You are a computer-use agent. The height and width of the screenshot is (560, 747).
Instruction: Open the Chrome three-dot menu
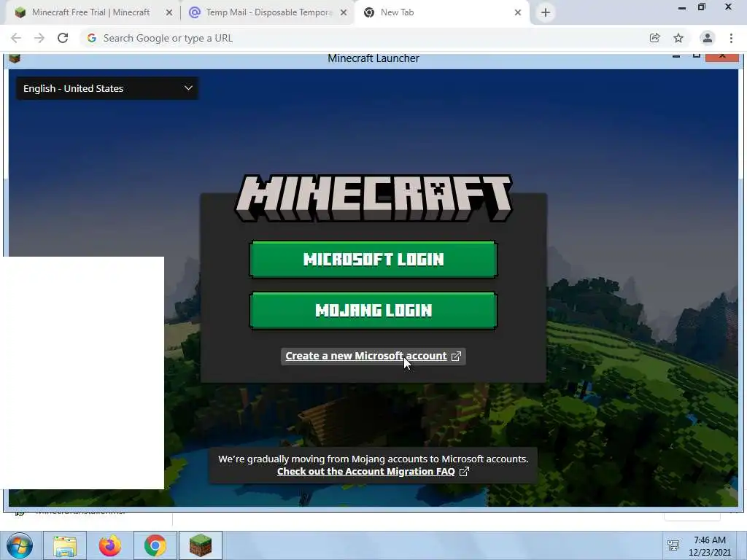point(731,38)
